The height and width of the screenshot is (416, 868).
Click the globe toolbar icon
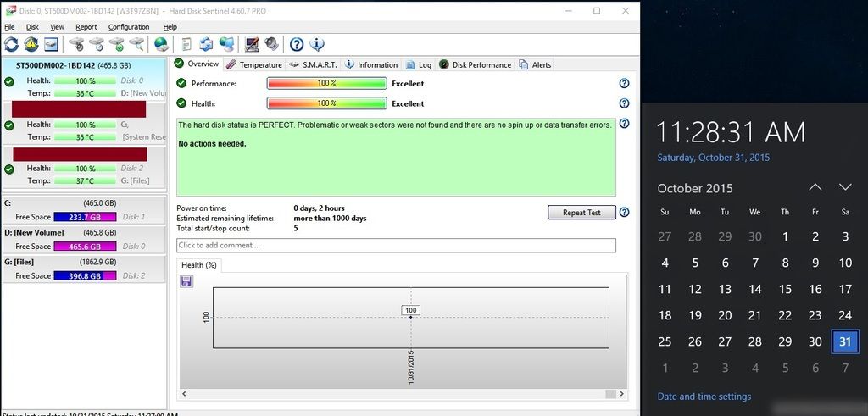160,44
